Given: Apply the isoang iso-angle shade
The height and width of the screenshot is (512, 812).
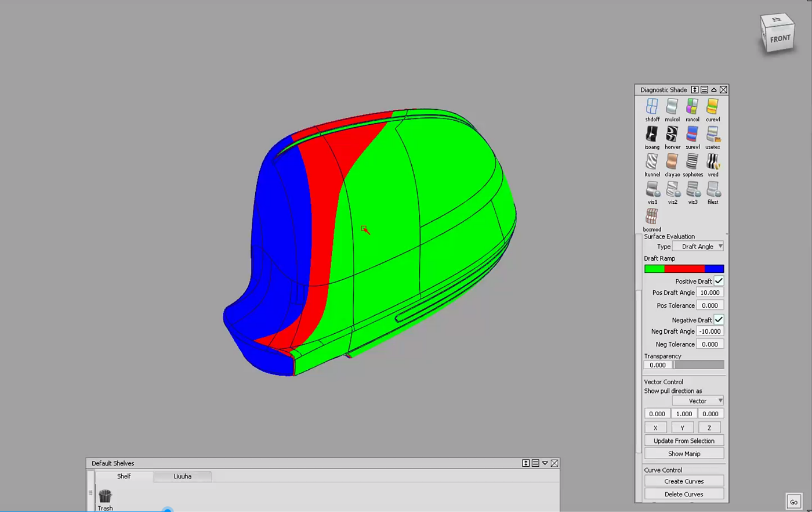Looking at the screenshot, I should click(652, 135).
